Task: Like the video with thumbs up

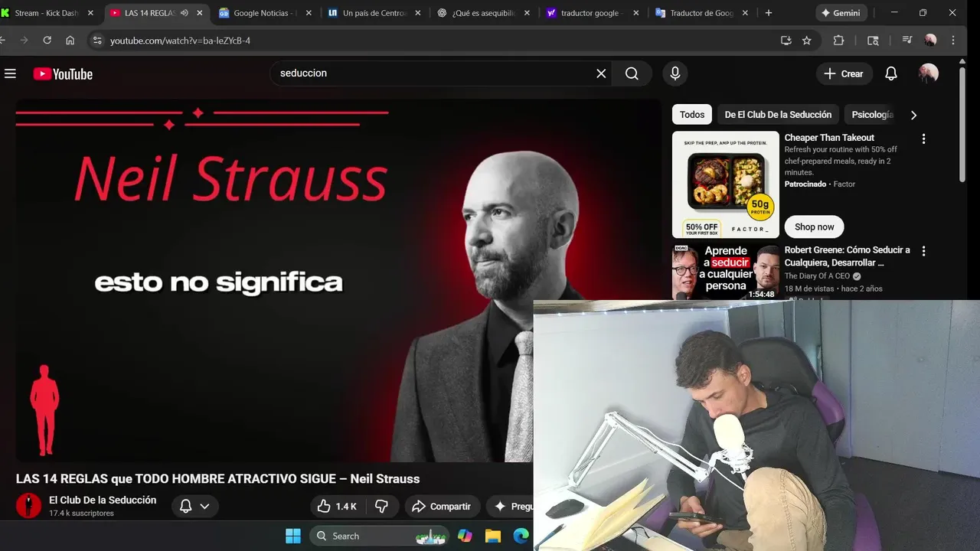Action: [337, 507]
